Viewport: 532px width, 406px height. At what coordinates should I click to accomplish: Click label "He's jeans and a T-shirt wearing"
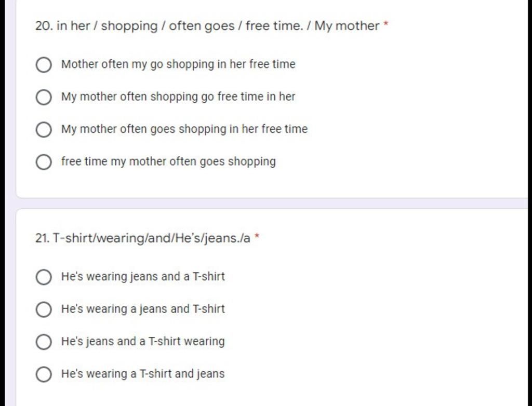click(x=143, y=342)
